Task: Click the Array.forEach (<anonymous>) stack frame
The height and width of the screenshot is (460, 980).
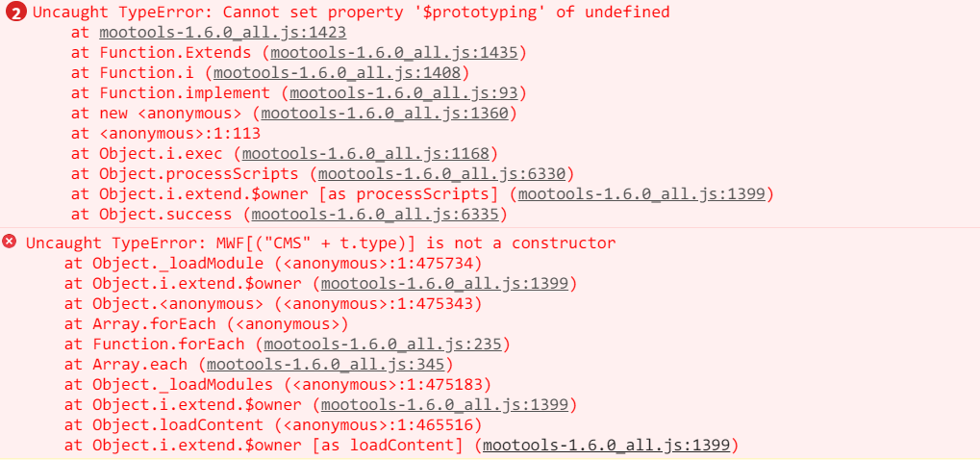Action: [207, 323]
